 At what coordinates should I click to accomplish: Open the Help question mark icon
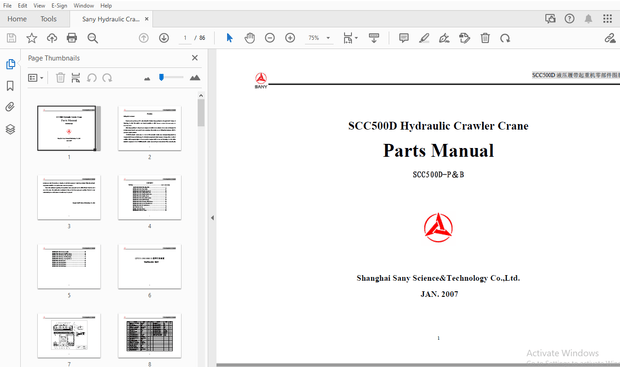[569, 19]
